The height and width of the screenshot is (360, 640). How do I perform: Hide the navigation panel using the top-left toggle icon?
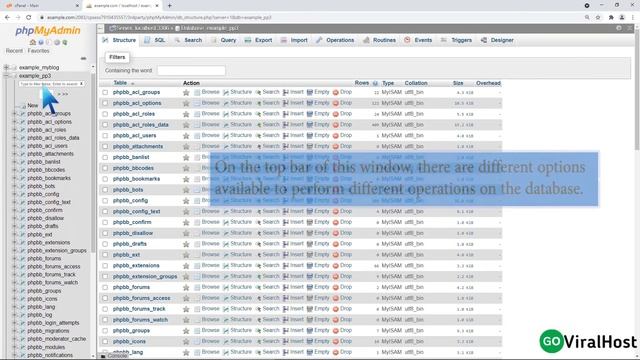tap(100, 28)
